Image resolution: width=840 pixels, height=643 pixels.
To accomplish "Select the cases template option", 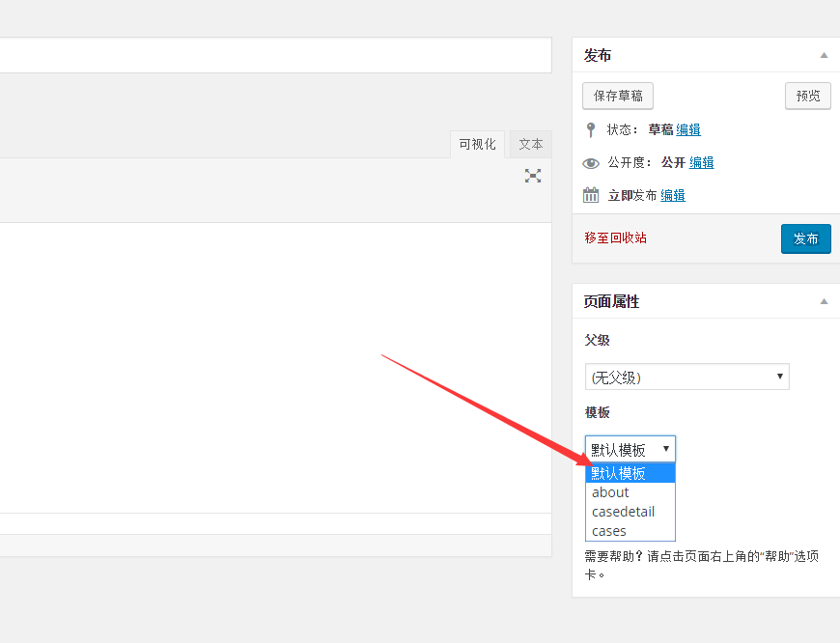I will 608,531.
